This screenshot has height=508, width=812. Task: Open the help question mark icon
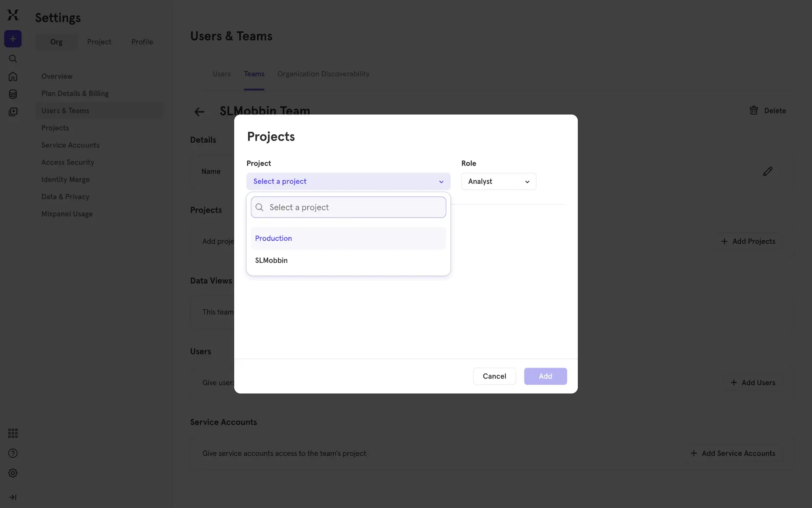coord(13,453)
